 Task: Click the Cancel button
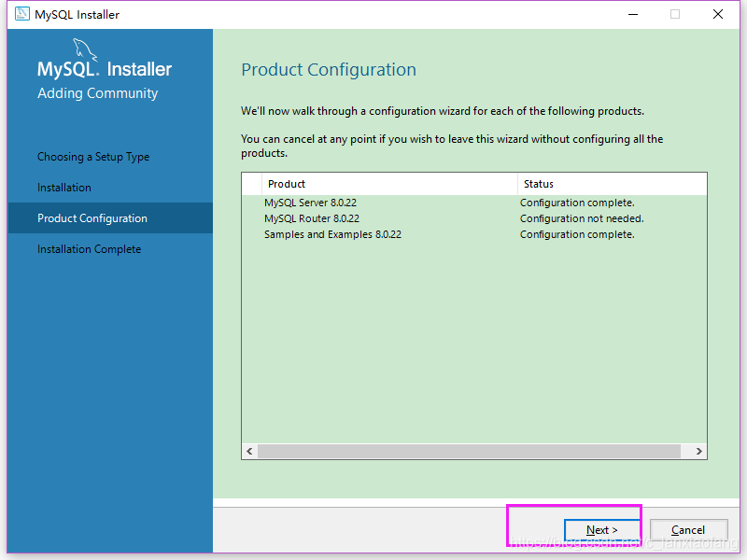tap(688, 530)
